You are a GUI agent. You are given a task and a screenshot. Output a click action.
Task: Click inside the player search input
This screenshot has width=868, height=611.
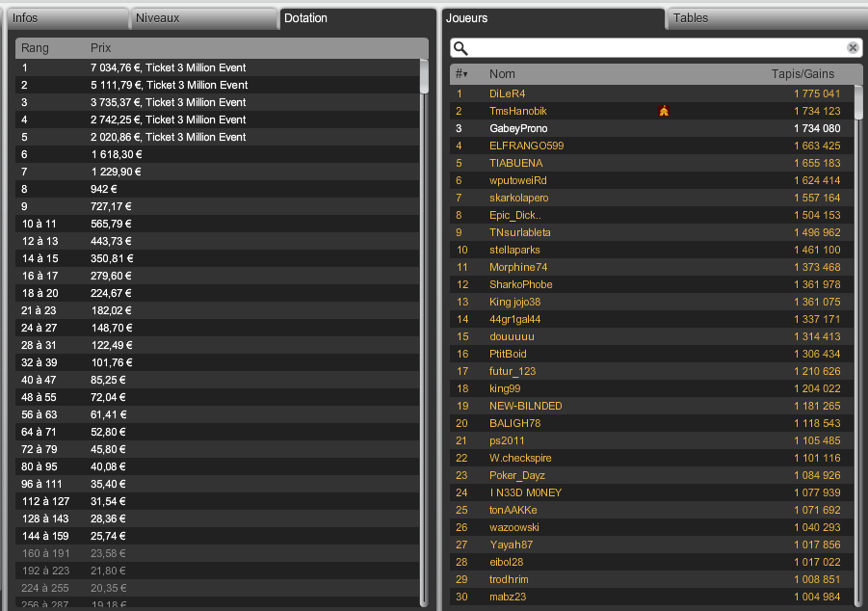pos(657,49)
